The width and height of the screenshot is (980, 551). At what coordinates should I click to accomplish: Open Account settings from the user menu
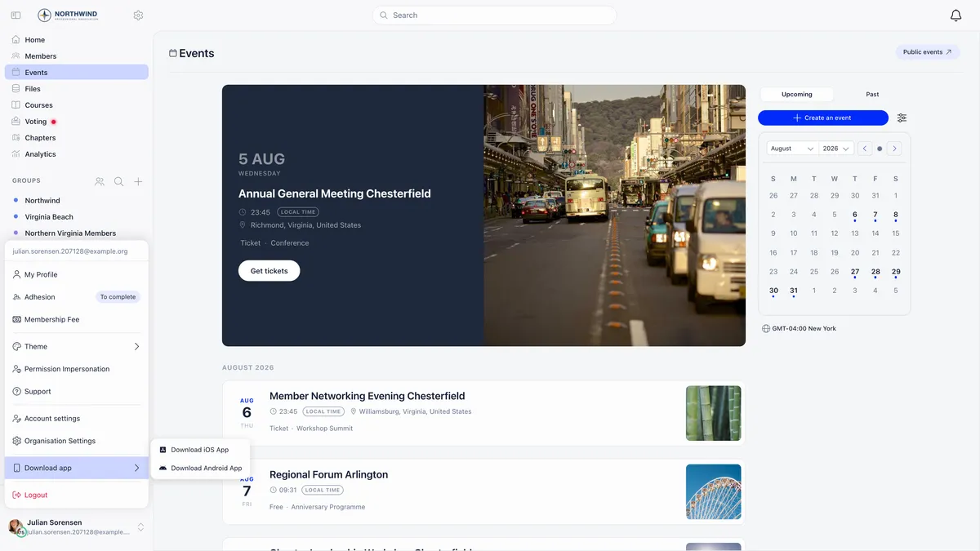pyautogui.click(x=77, y=418)
